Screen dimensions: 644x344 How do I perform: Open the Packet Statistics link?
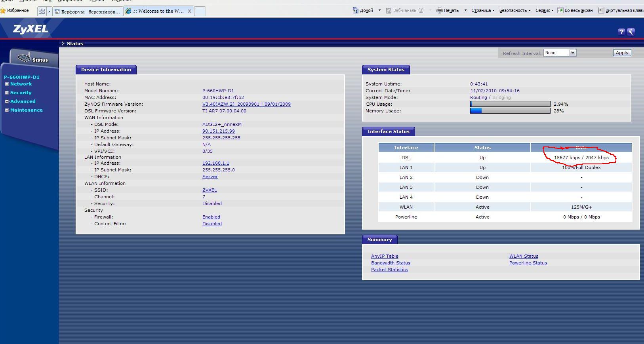click(389, 270)
